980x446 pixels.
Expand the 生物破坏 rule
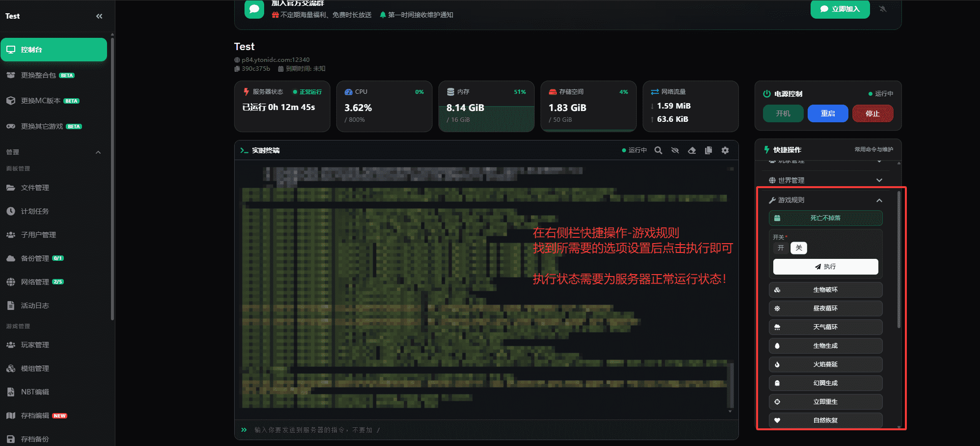tap(826, 290)
